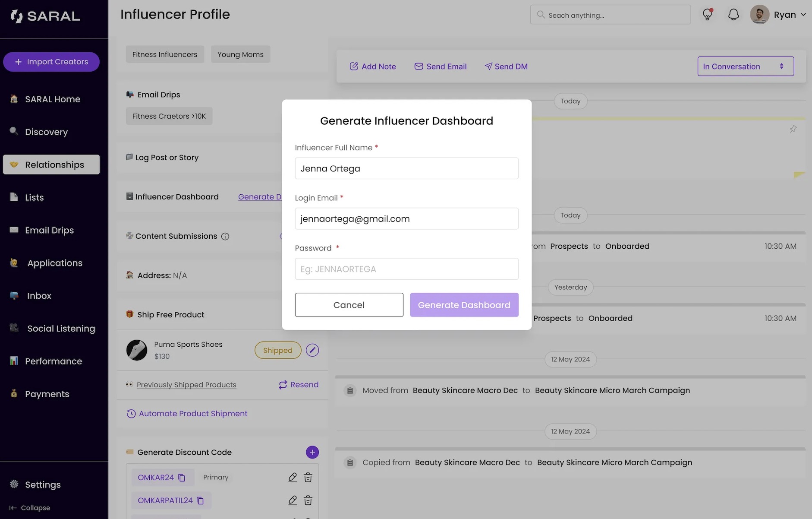Add a new discount code
The width and height of the screenshot is (812, 519).
(x=312, y=452)
